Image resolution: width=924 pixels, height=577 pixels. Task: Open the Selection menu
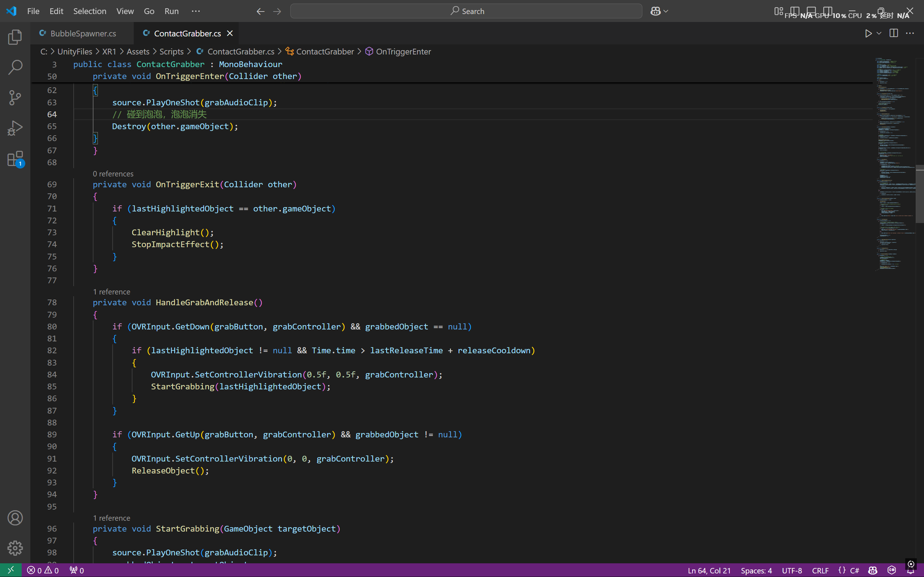89,11
